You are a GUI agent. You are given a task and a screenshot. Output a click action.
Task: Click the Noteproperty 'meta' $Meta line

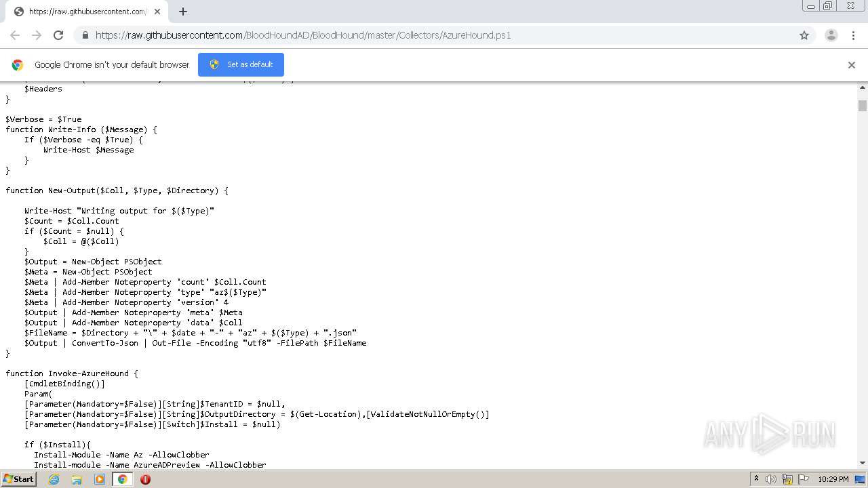134,312
